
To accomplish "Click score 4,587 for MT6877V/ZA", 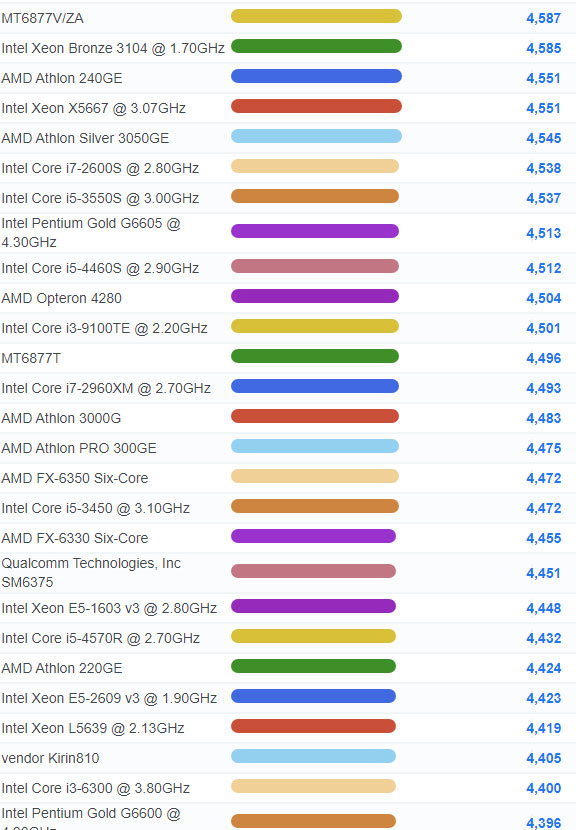I will [x=543, y=18].
